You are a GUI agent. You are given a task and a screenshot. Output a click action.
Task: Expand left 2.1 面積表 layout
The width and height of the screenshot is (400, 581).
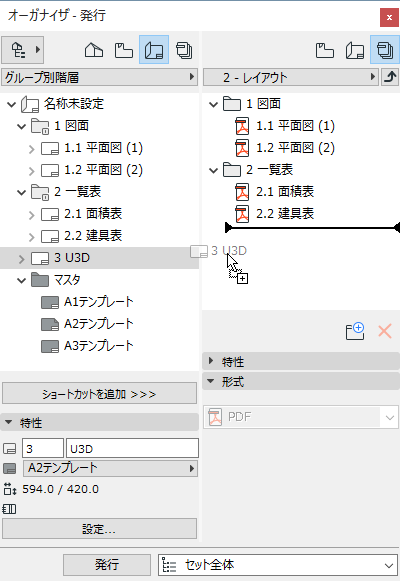point(31,215)
